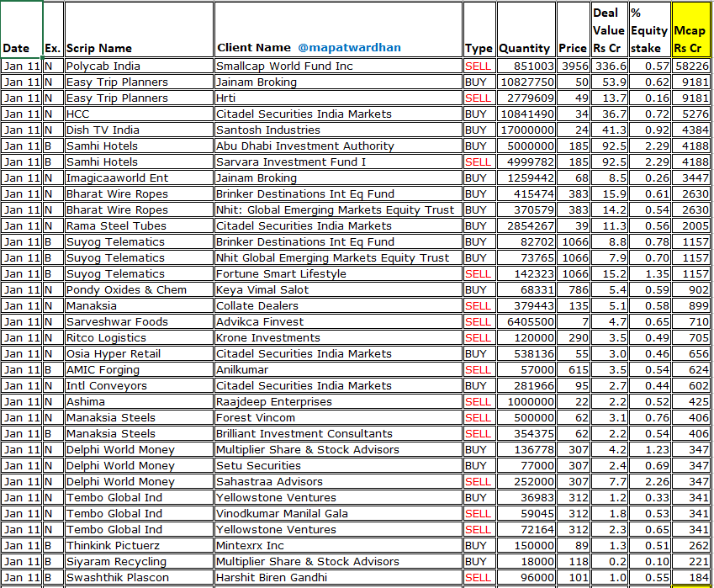Select 'Rama Steel Tubes' cell
The width and height of the screenshot is (714, 588).
pos(139,226)
